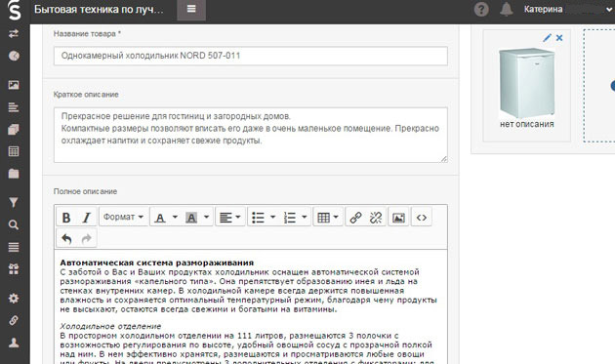
Task: Expand the text color dropdown arrow
Action: 176,217
